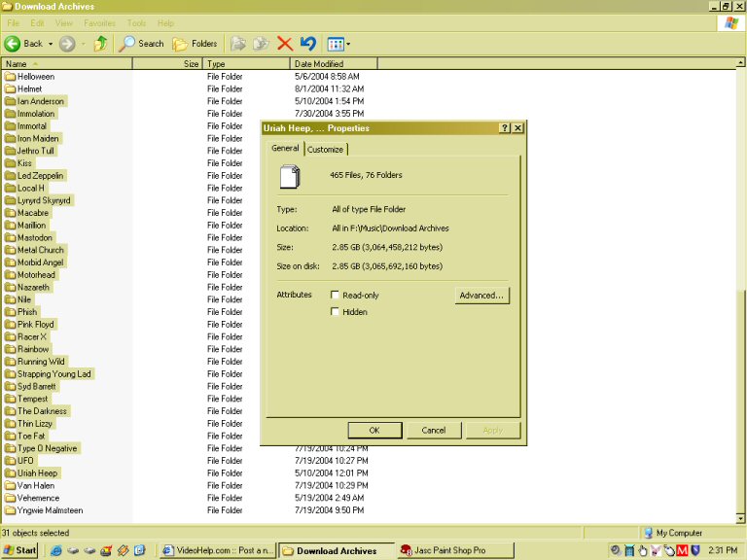Check the Read-only attribute box

pos(335,295)
